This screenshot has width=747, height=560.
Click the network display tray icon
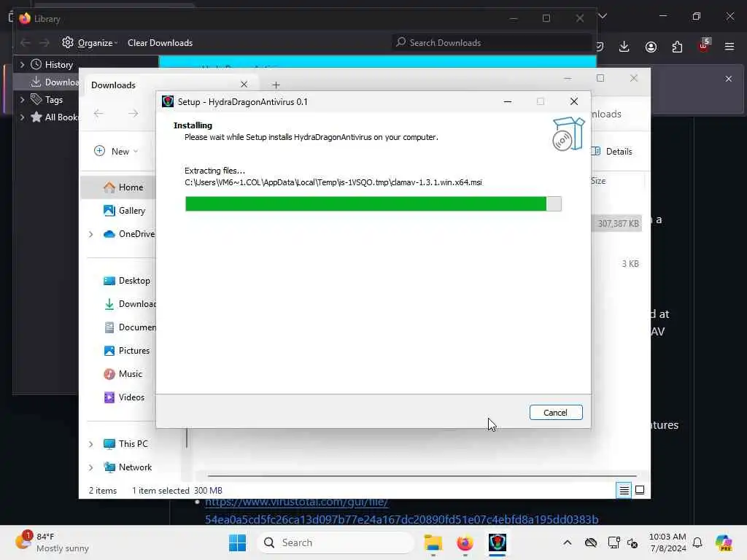(614, 542)
